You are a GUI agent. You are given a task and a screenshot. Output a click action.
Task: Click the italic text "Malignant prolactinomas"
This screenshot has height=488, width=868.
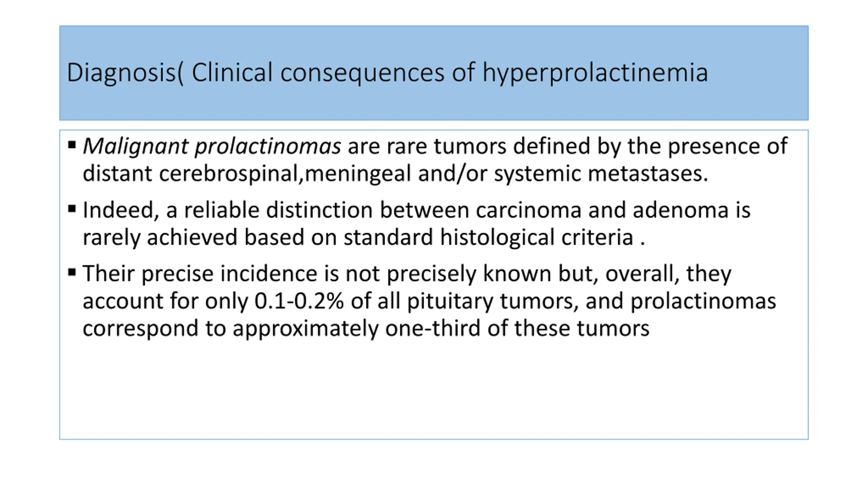pos(212,146)
